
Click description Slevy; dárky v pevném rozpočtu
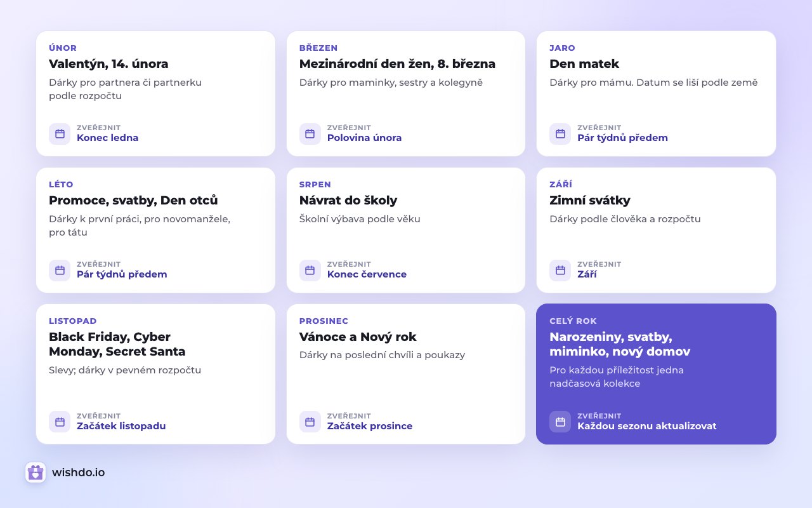point(125,370)
